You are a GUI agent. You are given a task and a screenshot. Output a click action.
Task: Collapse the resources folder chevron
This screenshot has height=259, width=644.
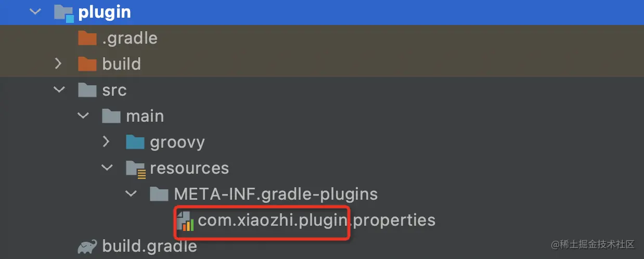pos(107,167)
